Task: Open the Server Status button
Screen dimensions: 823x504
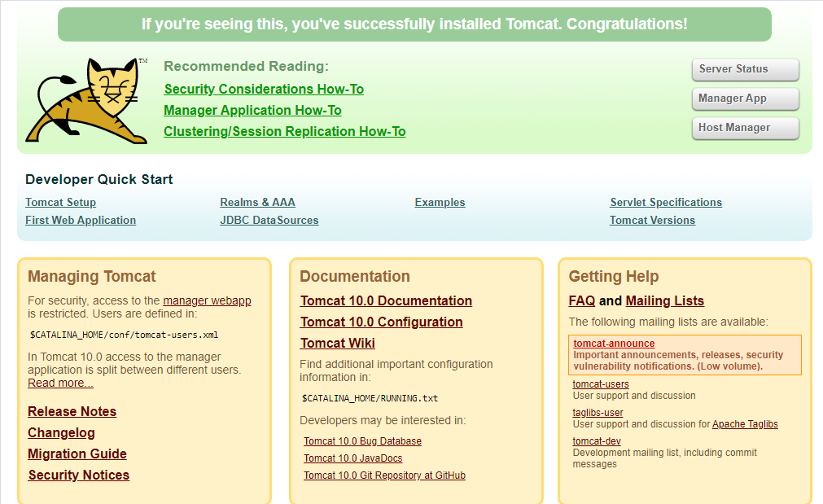Action: click(x=746, y=69)
